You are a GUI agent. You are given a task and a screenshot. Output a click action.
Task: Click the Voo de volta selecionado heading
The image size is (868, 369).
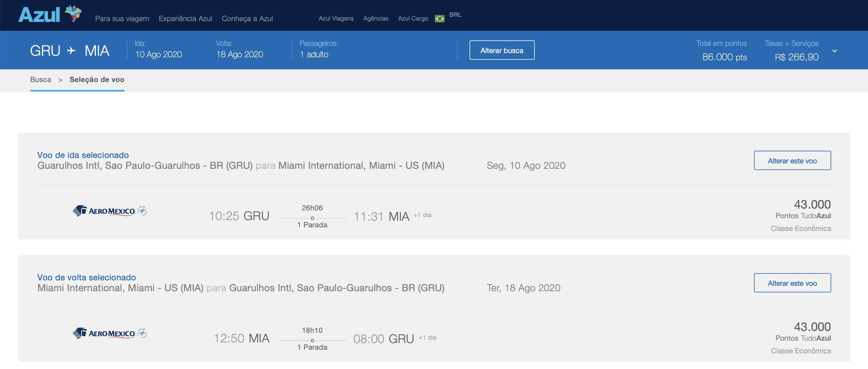(87, 277)
